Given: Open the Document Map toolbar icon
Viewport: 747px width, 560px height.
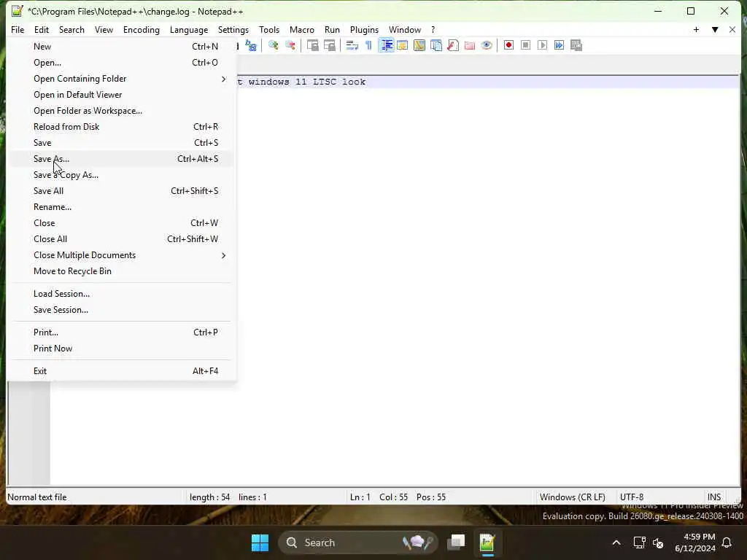Looking at the screenshot, I should pyautogui.click(x=419, y=45).
